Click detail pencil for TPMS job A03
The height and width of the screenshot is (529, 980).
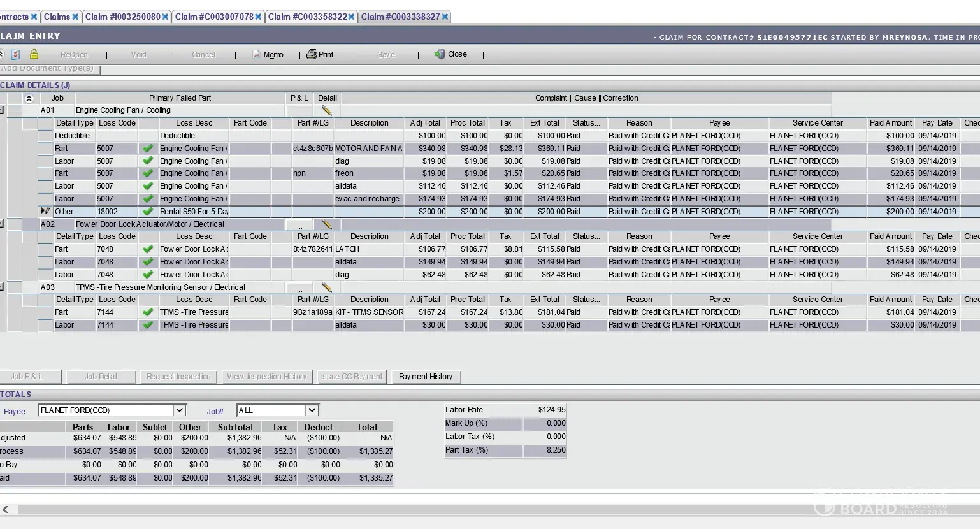327,287
